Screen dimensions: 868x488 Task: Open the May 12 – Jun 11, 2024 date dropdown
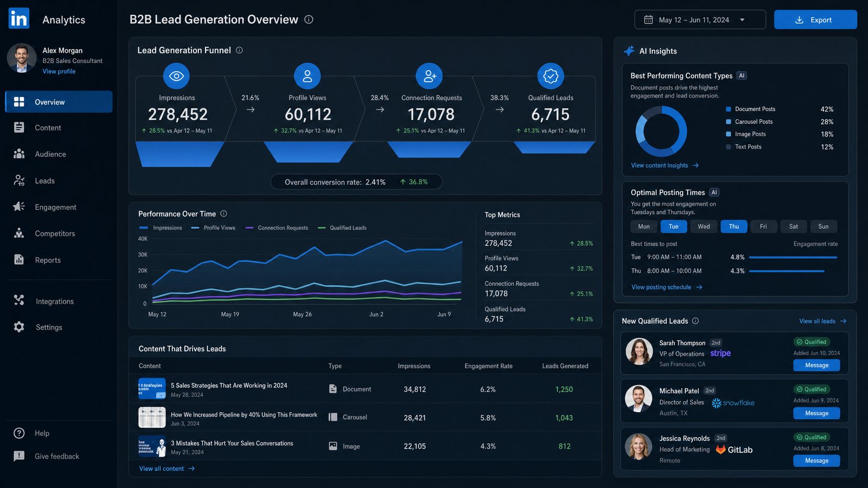[x=700, y=20]
